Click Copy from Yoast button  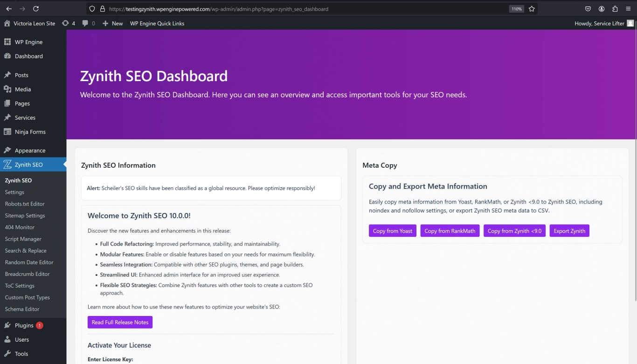pyautogui.click(x=393, y=231)
